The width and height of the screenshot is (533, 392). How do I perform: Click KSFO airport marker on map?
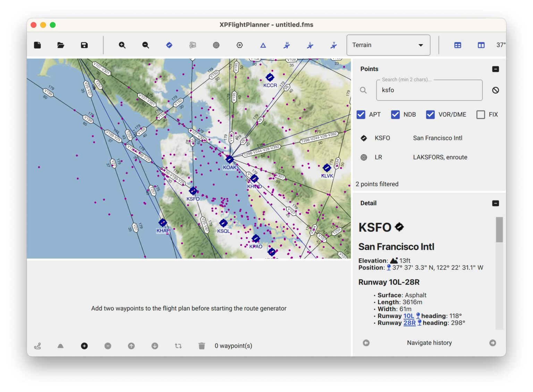(193, 191)
